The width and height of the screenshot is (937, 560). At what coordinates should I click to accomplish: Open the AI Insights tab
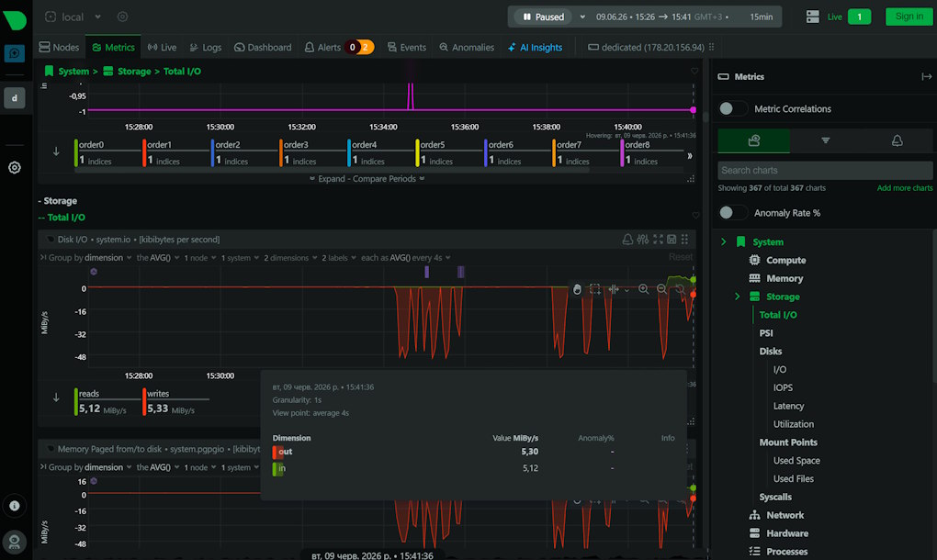click(535, 47)
